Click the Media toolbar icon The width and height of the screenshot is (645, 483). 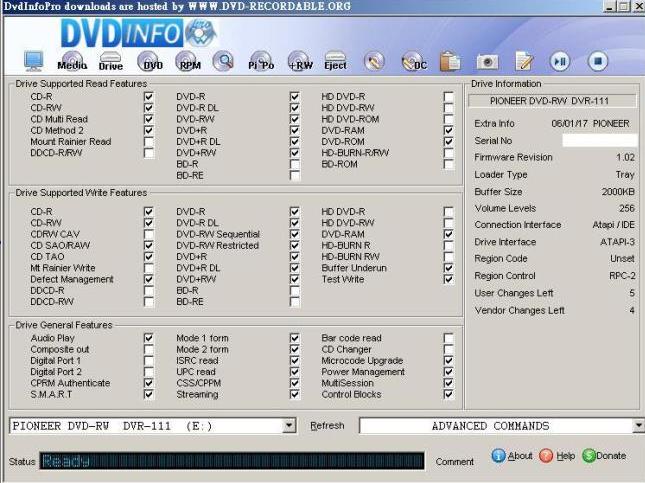(x=72, y=62)
